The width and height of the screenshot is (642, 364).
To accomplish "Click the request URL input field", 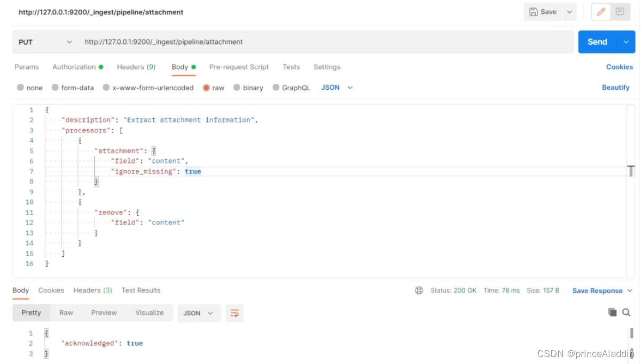I will (x=326, y=42).
